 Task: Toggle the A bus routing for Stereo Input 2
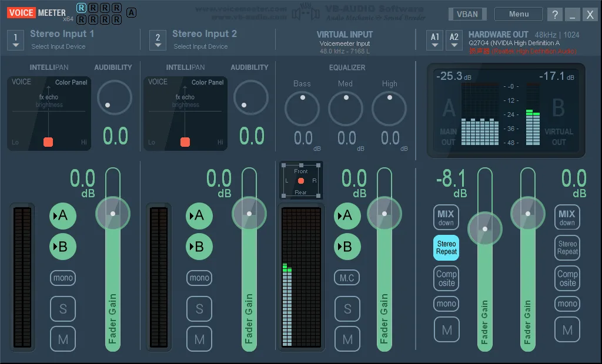point(199,216)
